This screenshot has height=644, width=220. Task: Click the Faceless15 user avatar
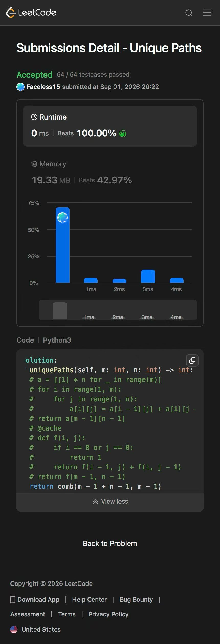click(x=20, y=87)
